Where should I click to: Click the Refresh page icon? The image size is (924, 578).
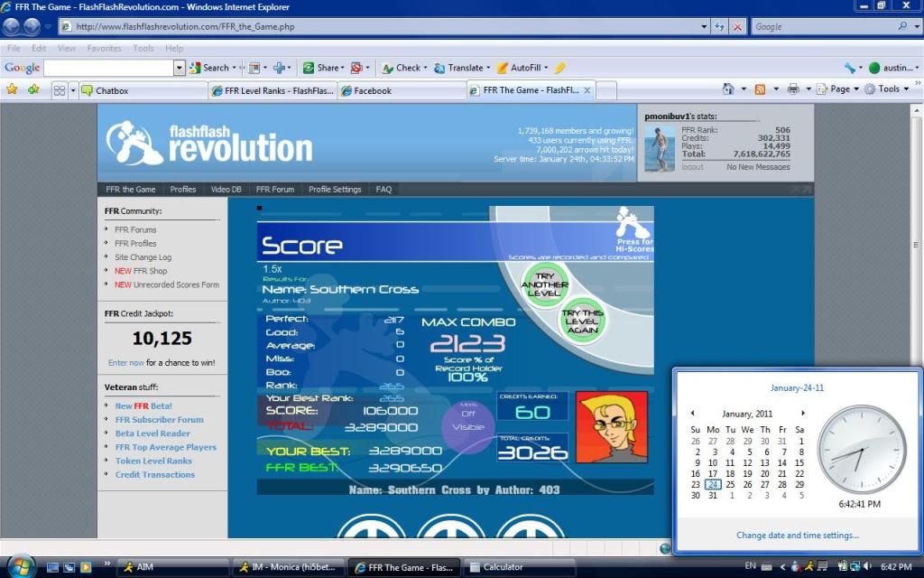tap(719, 27)
